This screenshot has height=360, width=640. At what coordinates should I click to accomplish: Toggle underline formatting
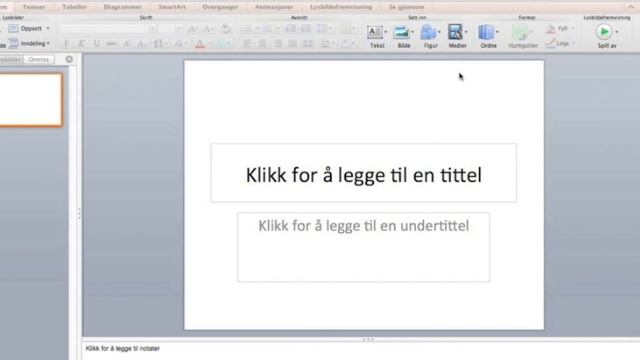tap(97, 43)
